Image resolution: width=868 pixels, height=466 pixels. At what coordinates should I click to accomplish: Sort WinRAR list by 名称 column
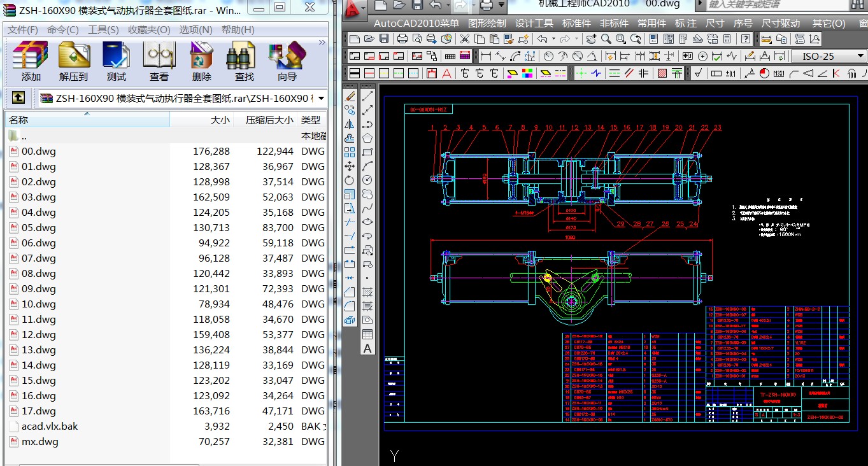coord(88,120)
